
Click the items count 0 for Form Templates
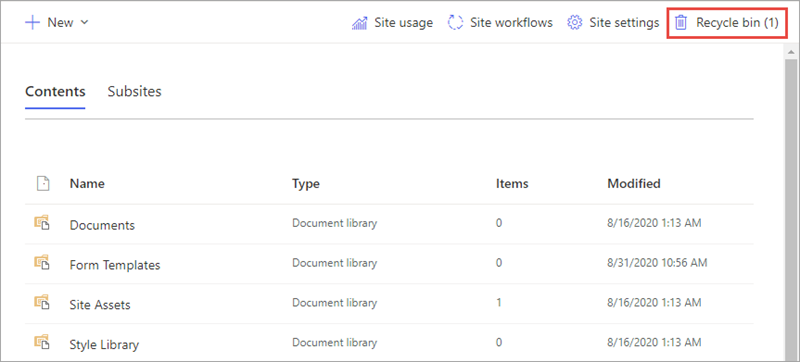(x=499, y=263)
